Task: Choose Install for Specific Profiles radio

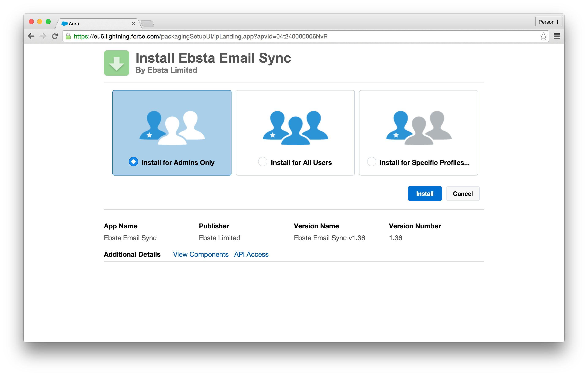Action: pos(371,162)
